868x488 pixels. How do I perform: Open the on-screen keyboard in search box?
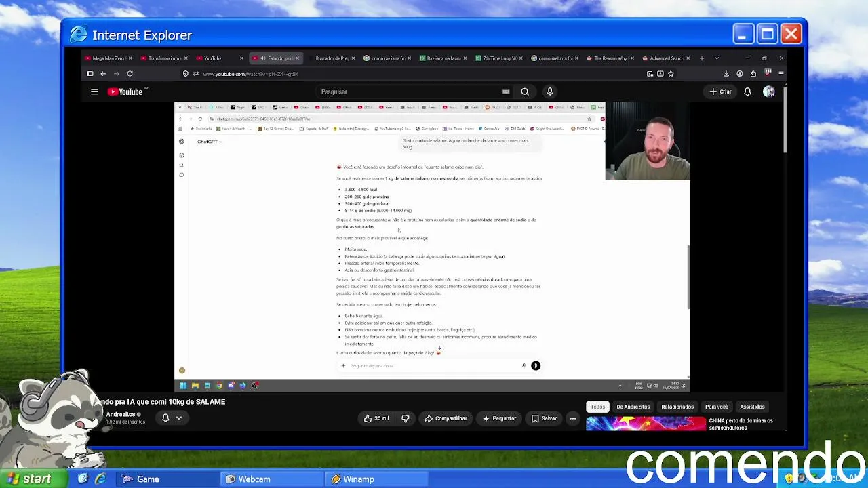coord(506,91)
